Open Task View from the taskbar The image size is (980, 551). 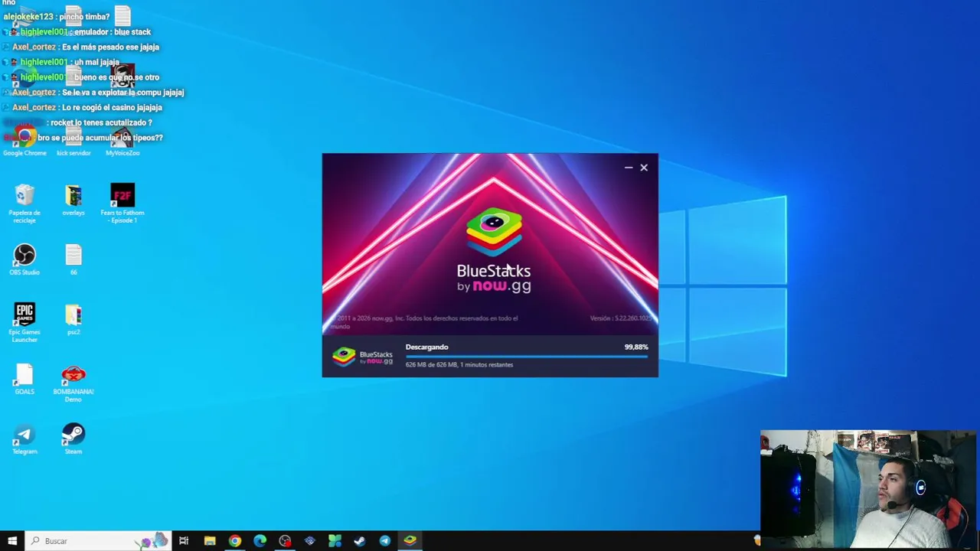(x=184, y=541)
